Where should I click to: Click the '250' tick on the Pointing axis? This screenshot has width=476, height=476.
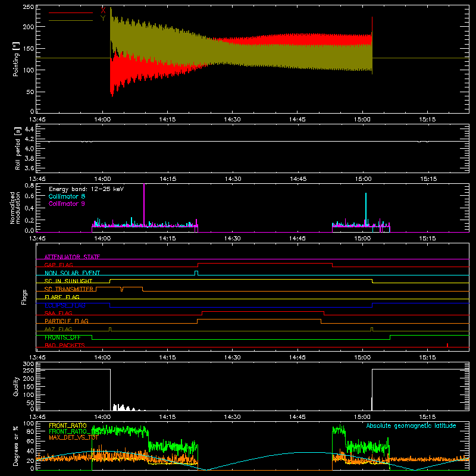[28, 7]
